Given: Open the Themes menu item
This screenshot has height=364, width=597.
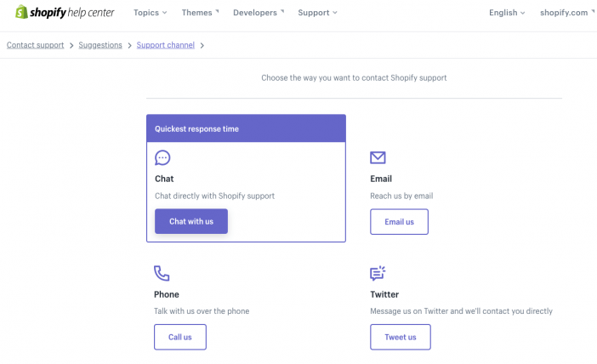Looking at the screenshot, I should tap(200, 13).
